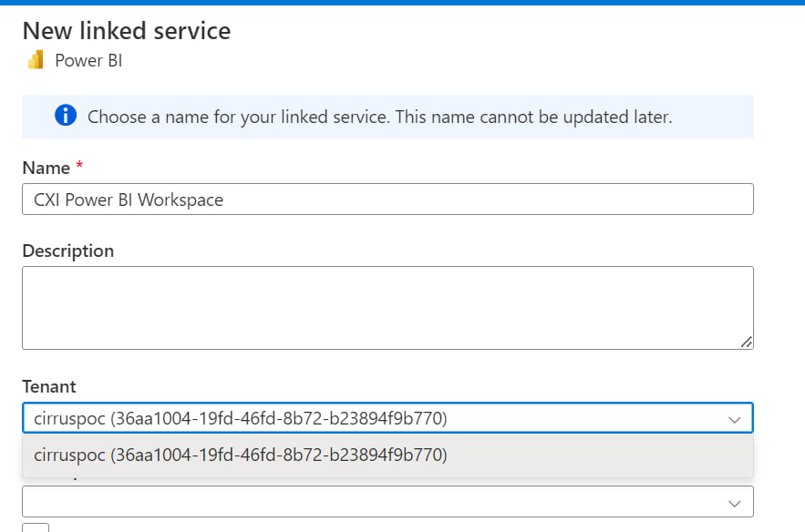The width and height of the screenshot is (805, 532).
Task: Click the New linked service heading
Action: point(127,31)
